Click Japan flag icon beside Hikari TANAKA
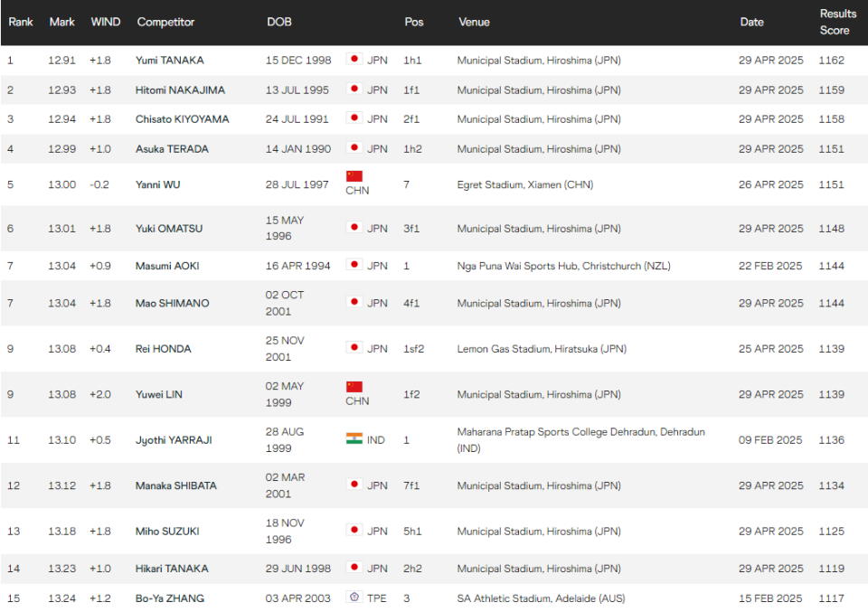This screenshot has width=868, height=612. pos(354,569)
